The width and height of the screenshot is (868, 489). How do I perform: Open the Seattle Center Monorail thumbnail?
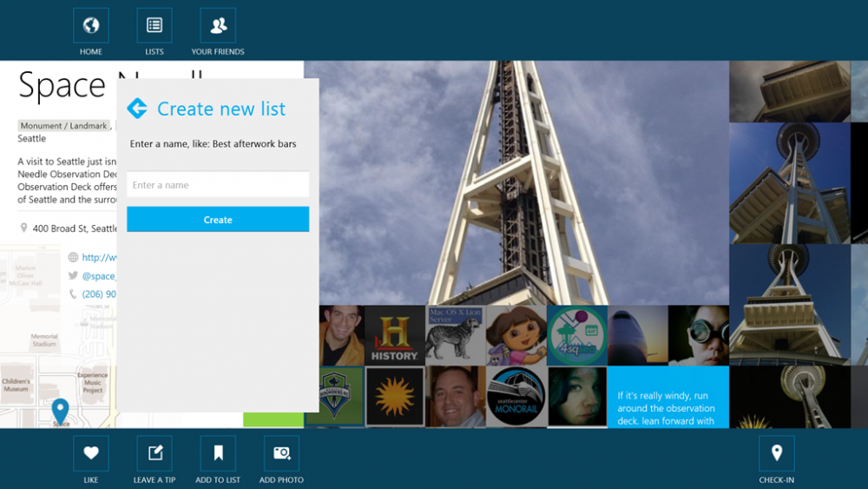click(x=516, y=396)
